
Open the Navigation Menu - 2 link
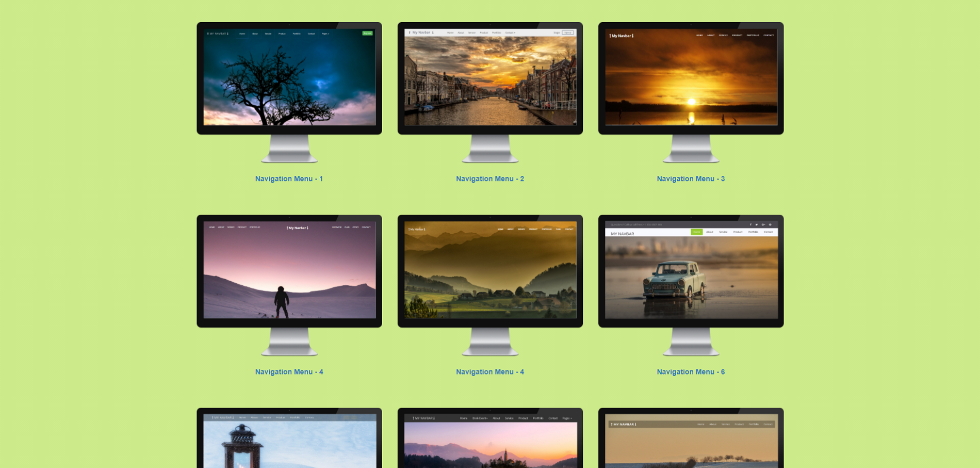490,179
